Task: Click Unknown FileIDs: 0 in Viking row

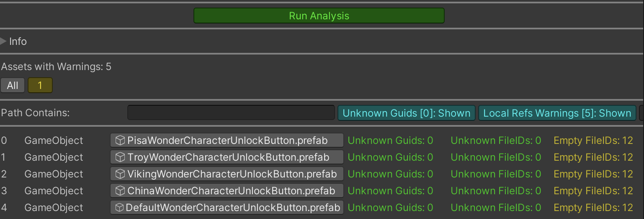Action: coord(496,174)
